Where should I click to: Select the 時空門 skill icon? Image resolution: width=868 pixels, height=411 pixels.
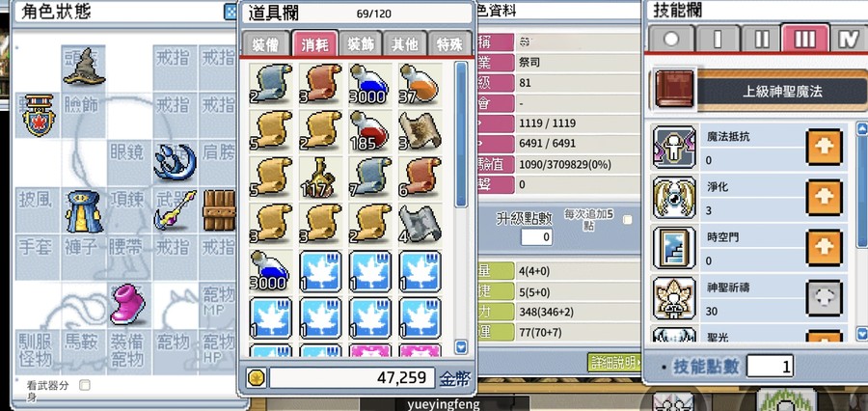(x=674, y=248)
